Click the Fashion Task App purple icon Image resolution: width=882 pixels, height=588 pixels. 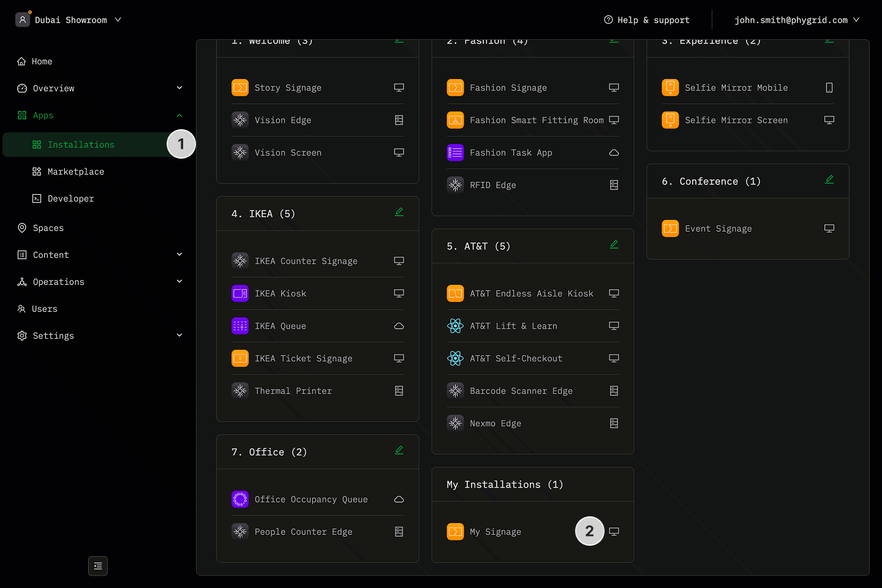pos(455,153)
